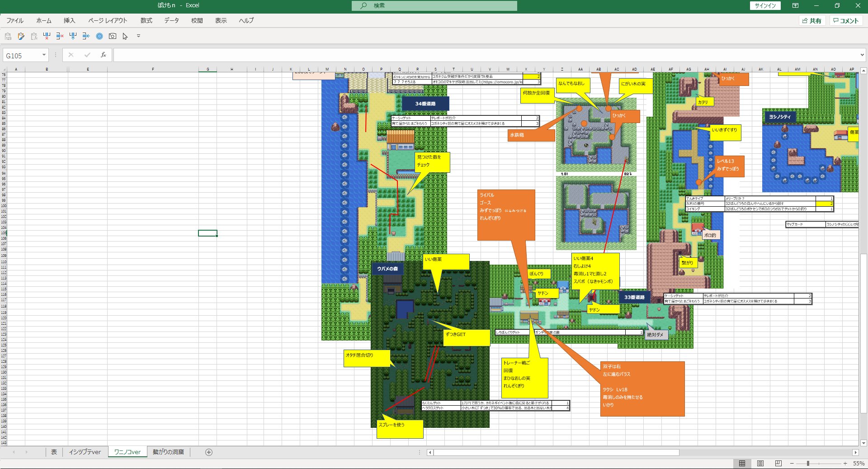Click the 検索 search box in title bar
This screenshot has height=469, width=868.
point(434,5)
